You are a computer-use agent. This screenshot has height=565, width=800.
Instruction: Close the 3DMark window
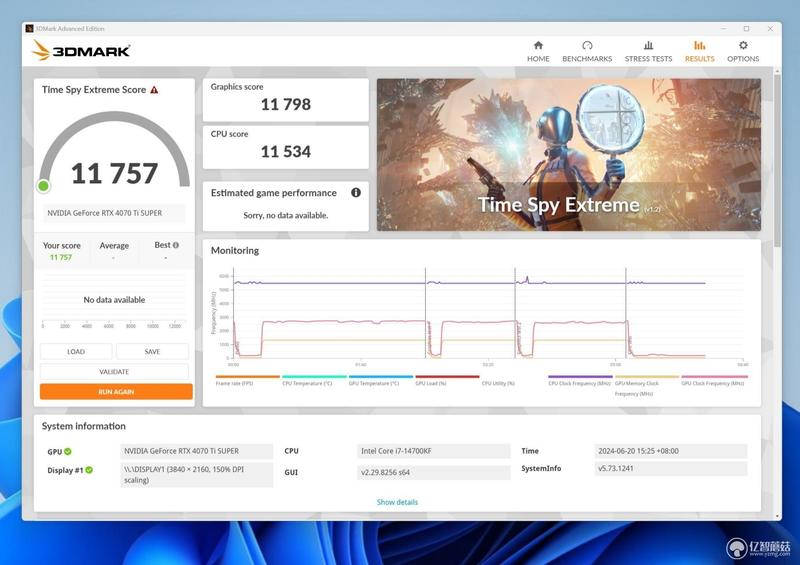pos(770,29)
